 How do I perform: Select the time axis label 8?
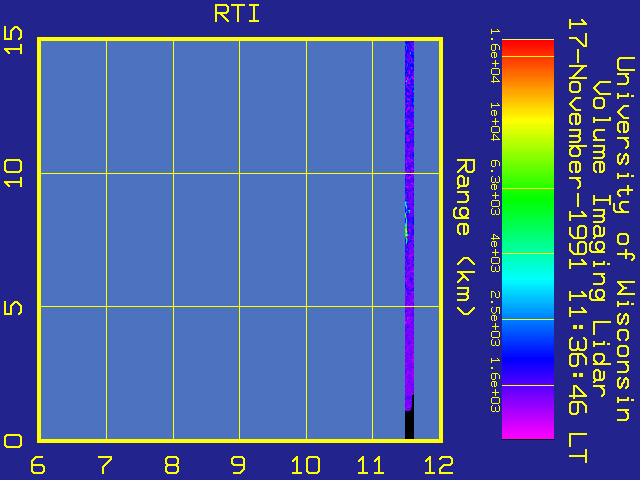click(172, 465)
